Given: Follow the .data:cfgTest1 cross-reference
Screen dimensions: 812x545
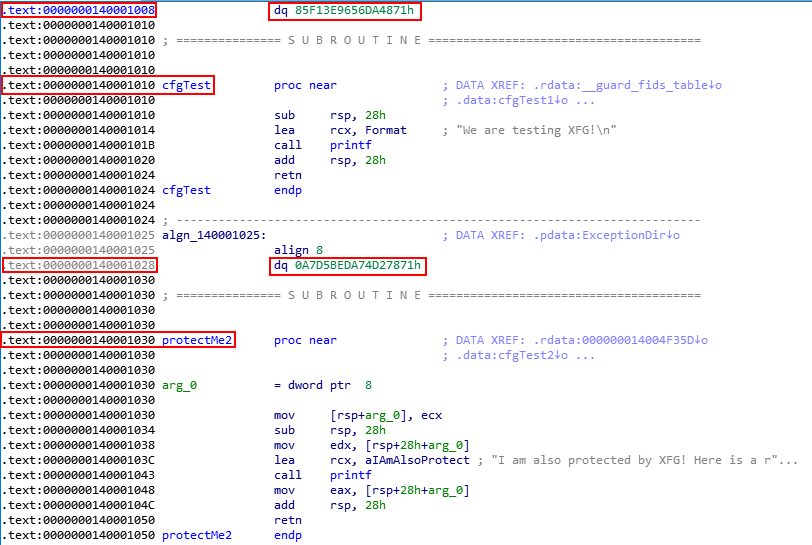Looking at the screenshot, I should [x=512, y=100].
